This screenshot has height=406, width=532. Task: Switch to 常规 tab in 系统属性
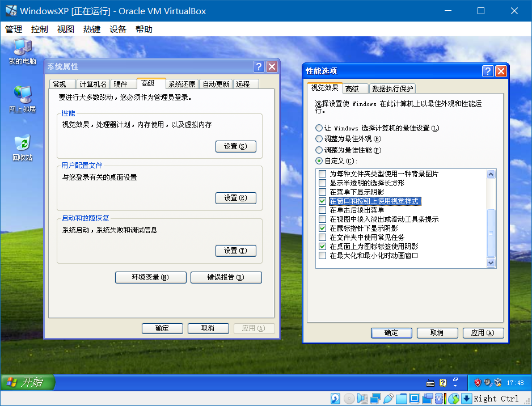pyautogui.click(x=62, y=84)
